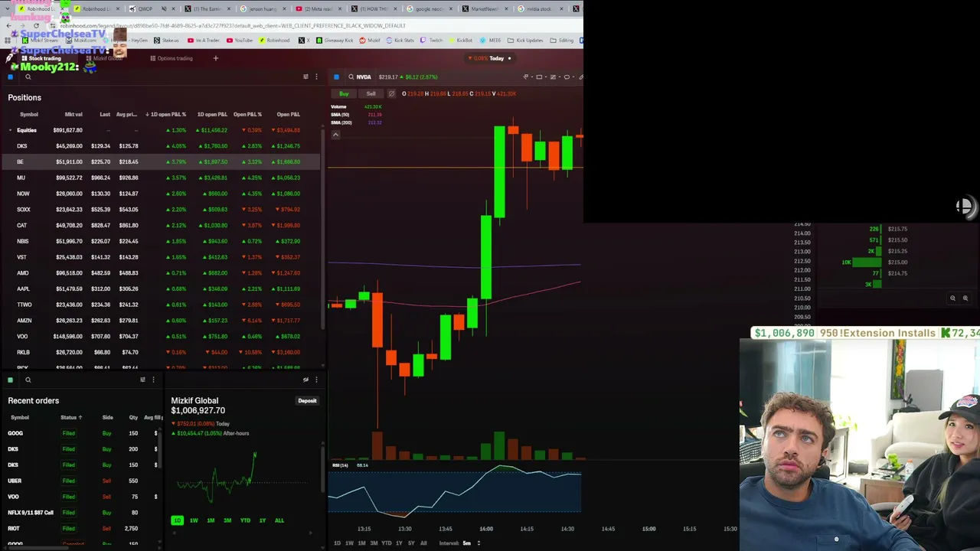Click the blue link-color square in Positions panel

pyautogui.click(x=10, y=77)
